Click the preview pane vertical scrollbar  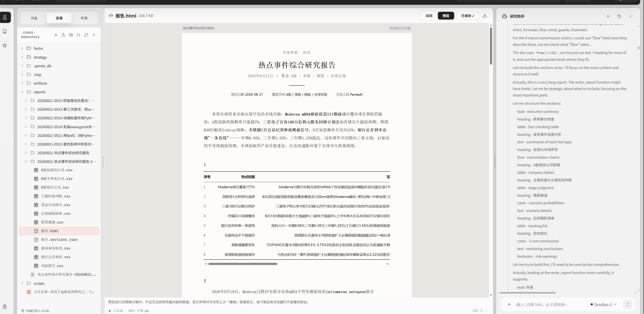click(491, 46)
